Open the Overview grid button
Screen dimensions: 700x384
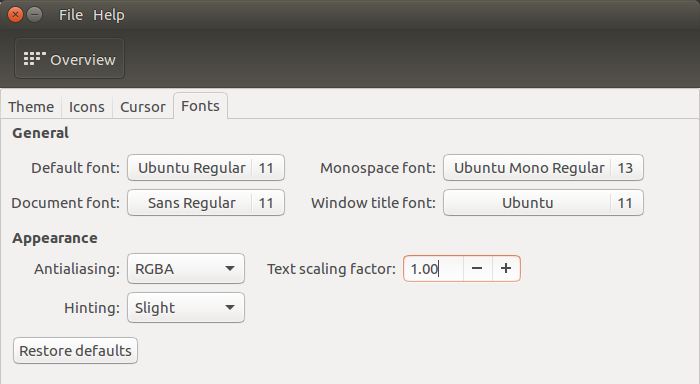69,58
